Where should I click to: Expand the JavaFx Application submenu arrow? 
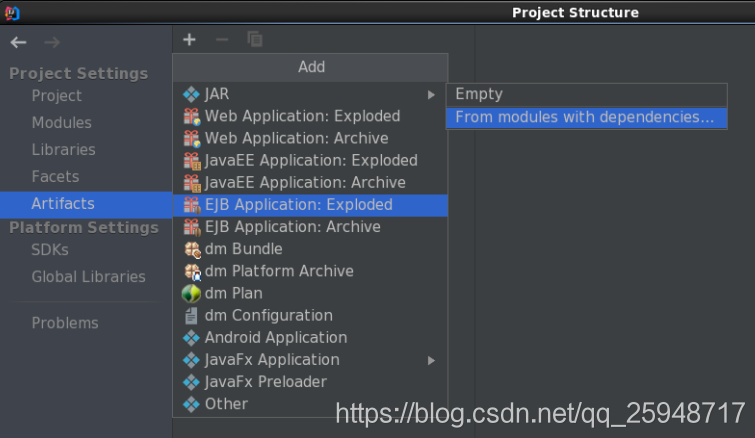(x=431, y=361)
